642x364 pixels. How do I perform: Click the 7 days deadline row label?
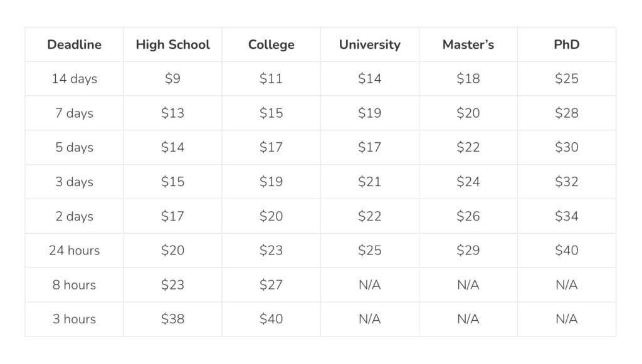point(74,113)
